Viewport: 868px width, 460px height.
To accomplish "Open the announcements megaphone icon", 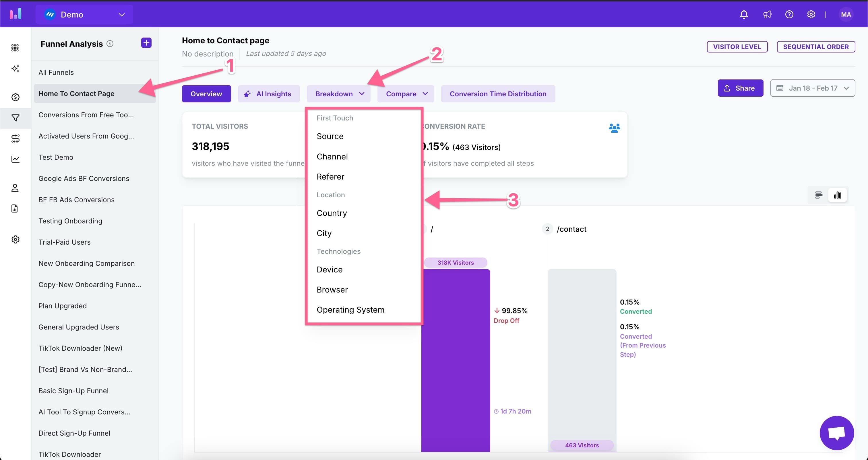I will (x=767, y=14).
